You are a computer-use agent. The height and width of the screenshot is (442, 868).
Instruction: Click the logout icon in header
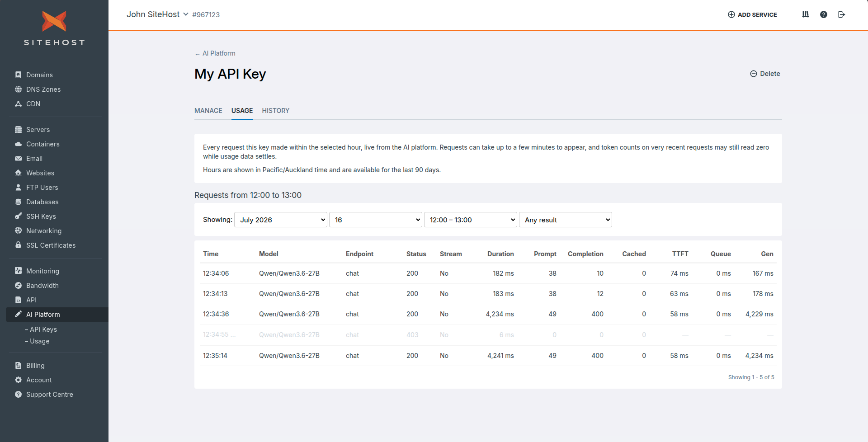(841, 14)
